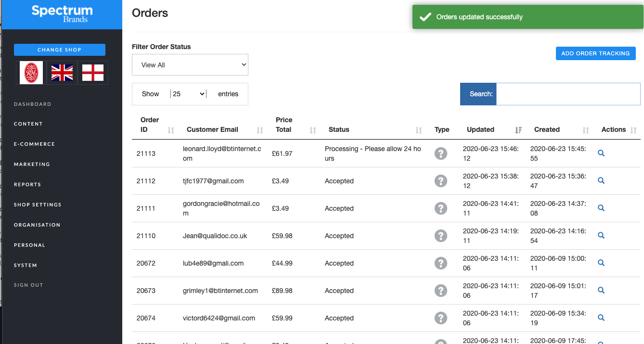Open order 21110 using its magnifier icon
This screenshot has height=344, width=644.
point(601,235)
